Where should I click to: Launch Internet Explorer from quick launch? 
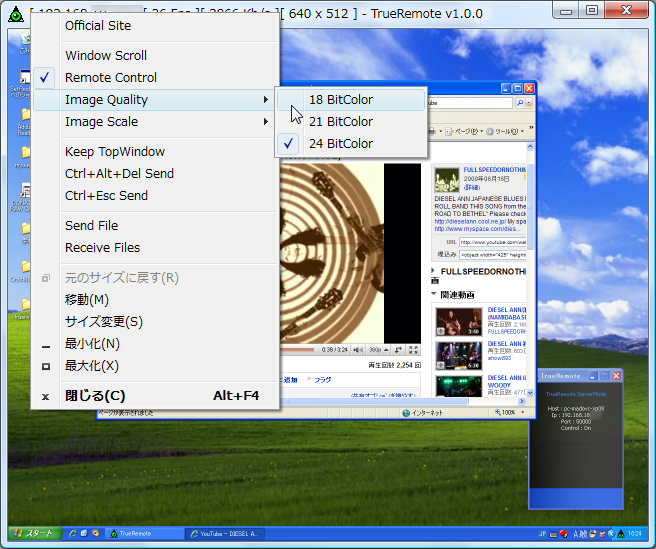[x=73, y=534]
